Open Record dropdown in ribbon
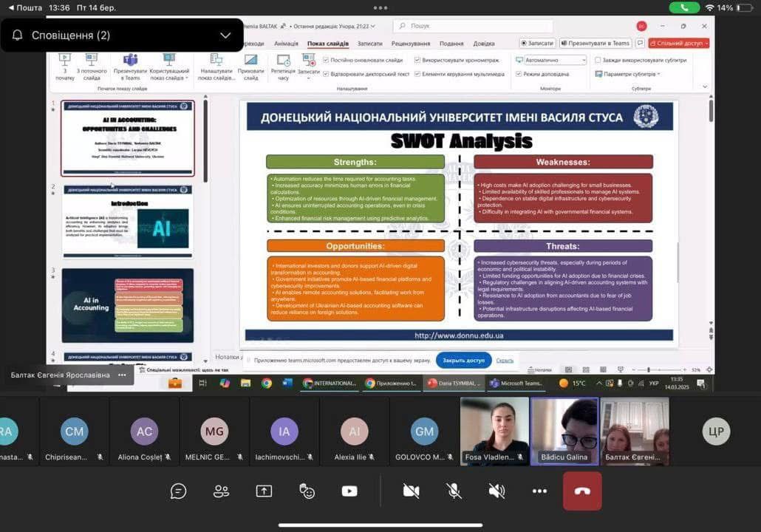Image resolution: width=761 pixels, height=532 pixels. pyautogui.click(x=309, y=67)
